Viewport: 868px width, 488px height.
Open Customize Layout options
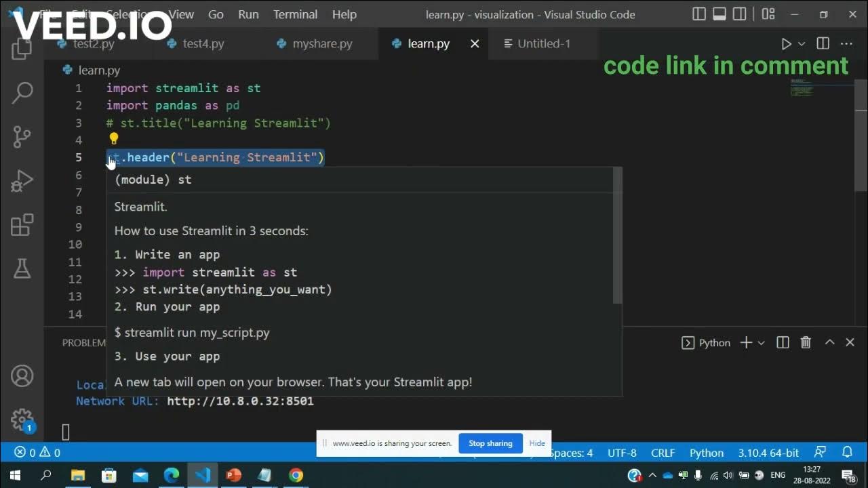point(768,14)
